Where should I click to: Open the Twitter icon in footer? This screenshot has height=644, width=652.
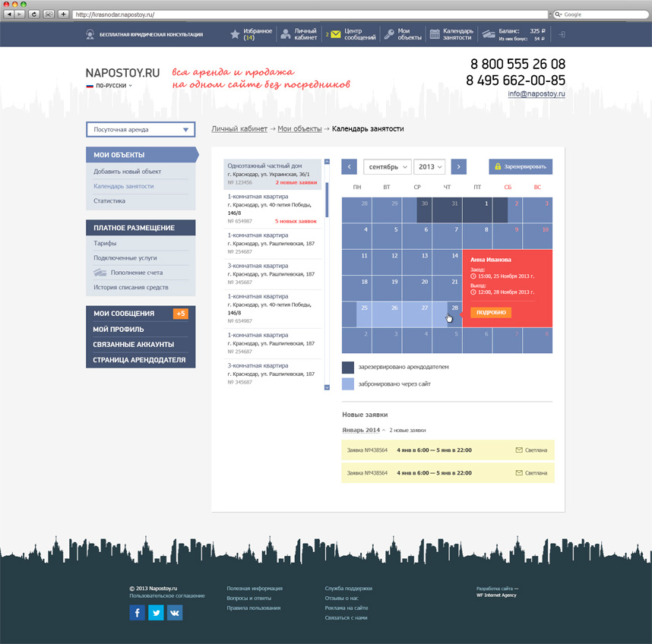156,612
